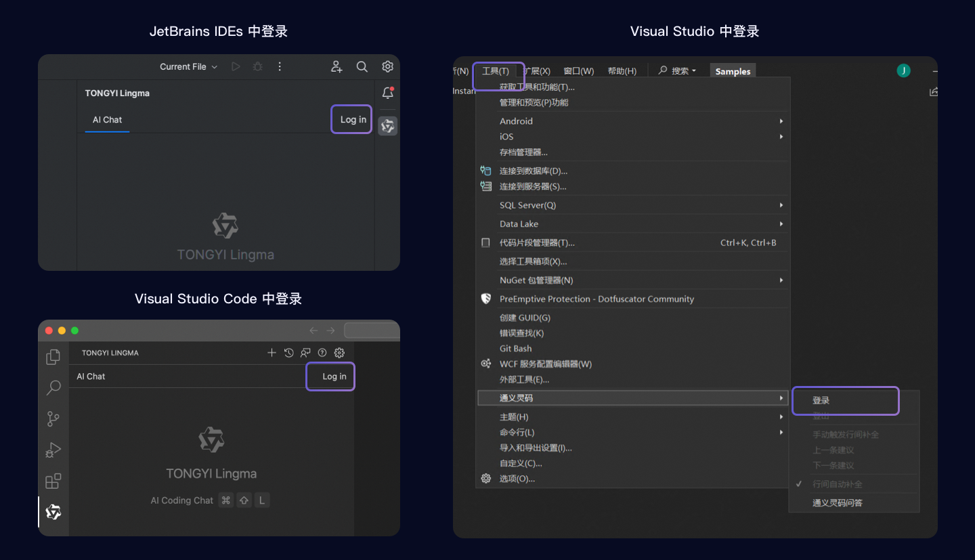The width and height of the screenshot is (975, 560).
Task: Click the VS Code command center search box
Action: coord(372,330)
